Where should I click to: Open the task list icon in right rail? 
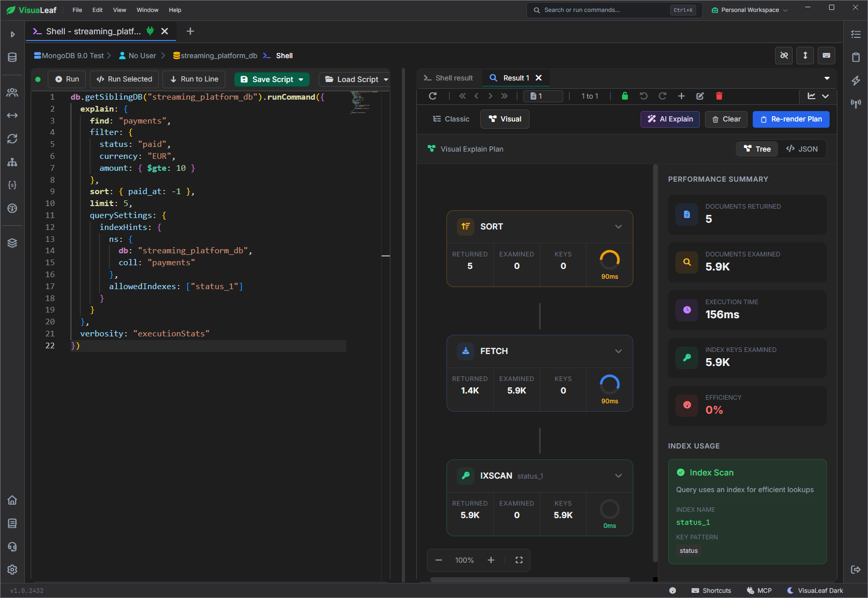coord(856,34)
